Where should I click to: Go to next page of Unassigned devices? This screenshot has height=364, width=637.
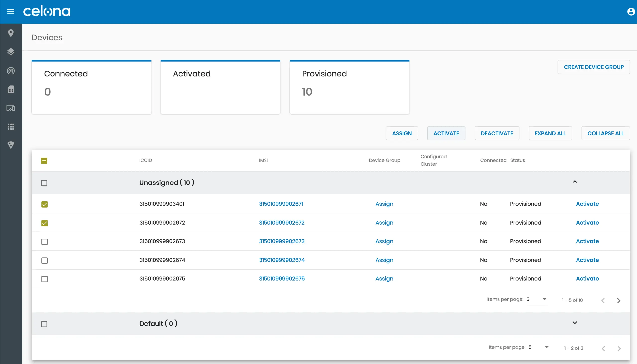(x=619, y=301)
